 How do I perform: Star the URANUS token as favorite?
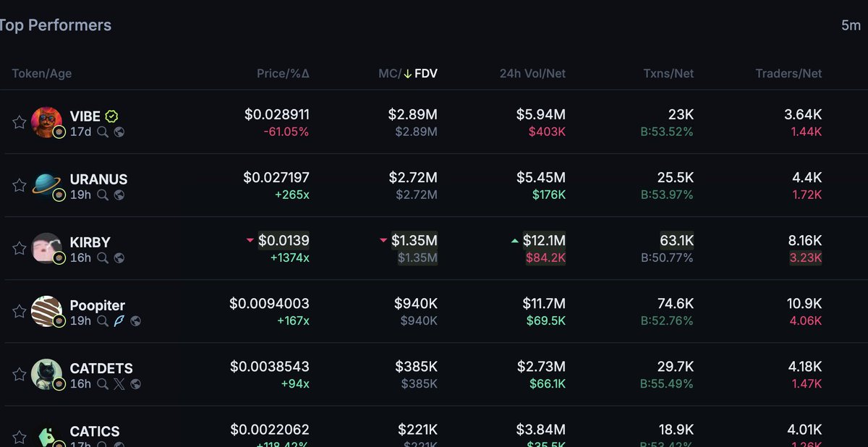click(x=19, y=185)
